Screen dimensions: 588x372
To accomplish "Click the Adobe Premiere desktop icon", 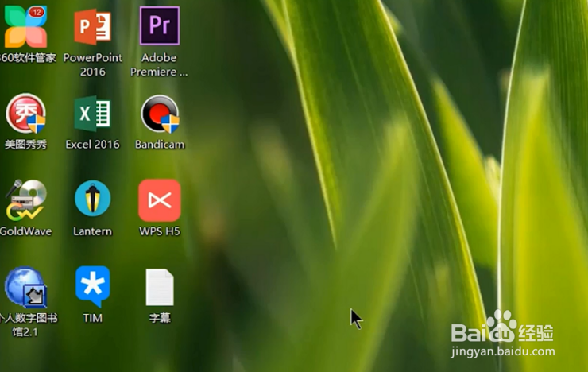I will point(160,26).
